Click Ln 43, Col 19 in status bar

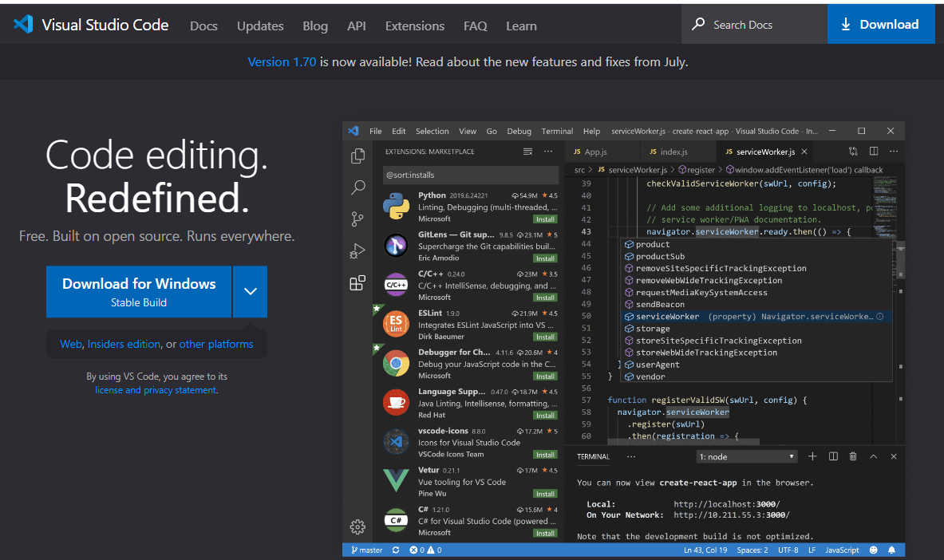click(x=705, y=550)
